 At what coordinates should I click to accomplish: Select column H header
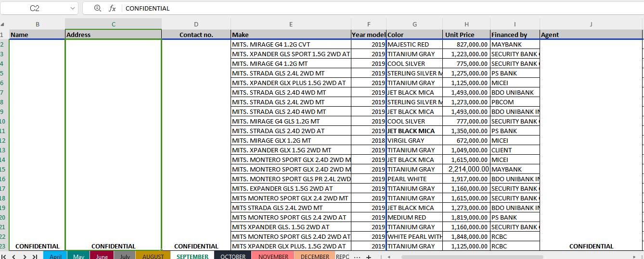(467, 25)
